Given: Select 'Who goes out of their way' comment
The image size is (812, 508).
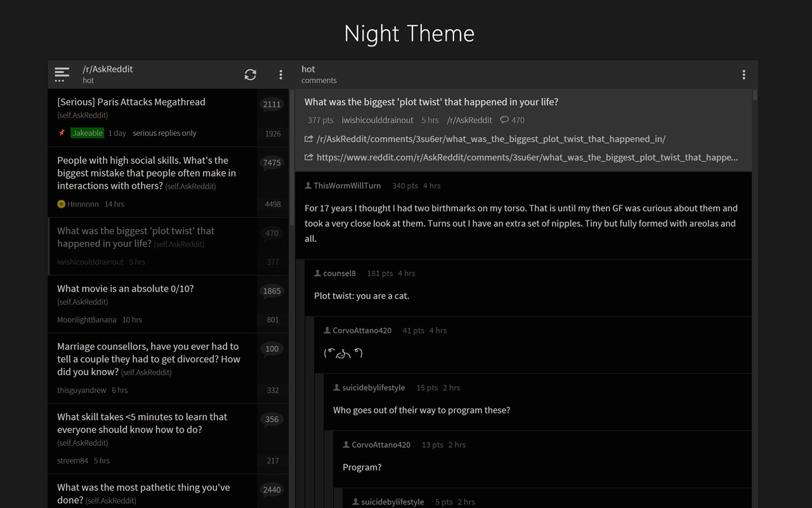Looking at the screenshot, I should point(422,410).
